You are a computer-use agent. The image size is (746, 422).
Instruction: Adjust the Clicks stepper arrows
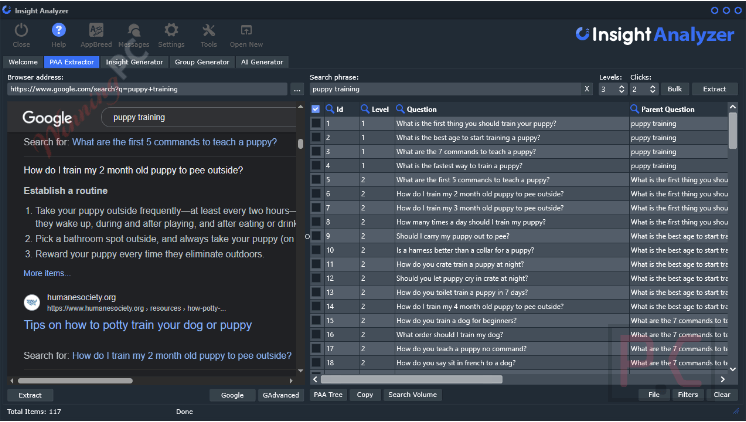[x=652, y=89]
